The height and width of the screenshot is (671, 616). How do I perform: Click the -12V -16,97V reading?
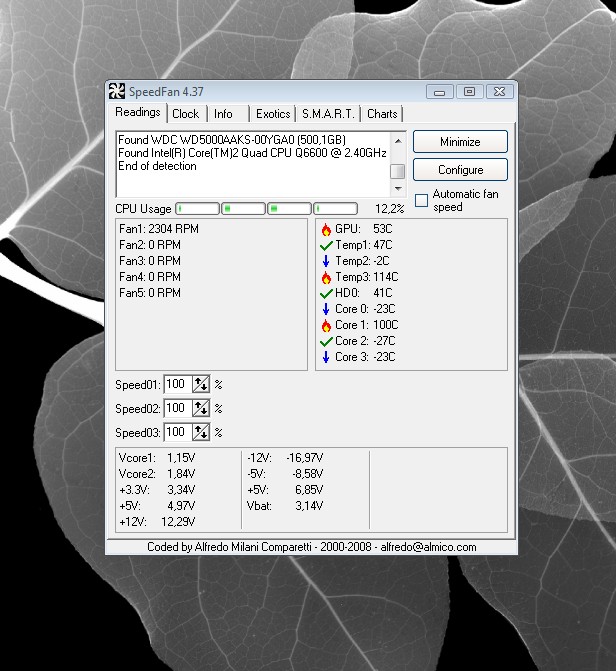click(x=285, y=458)
